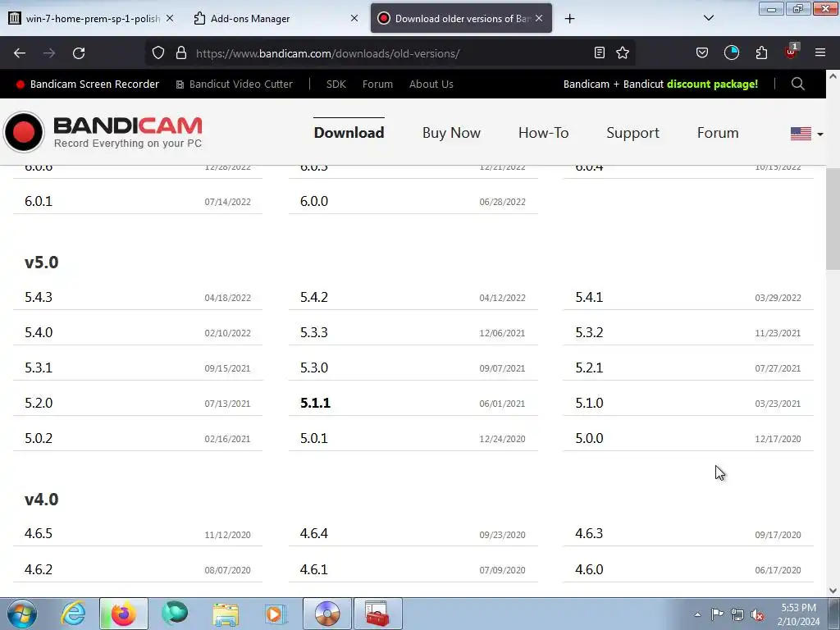
Task: Open the list all tabs dropdown
Action: click(708, 18)
